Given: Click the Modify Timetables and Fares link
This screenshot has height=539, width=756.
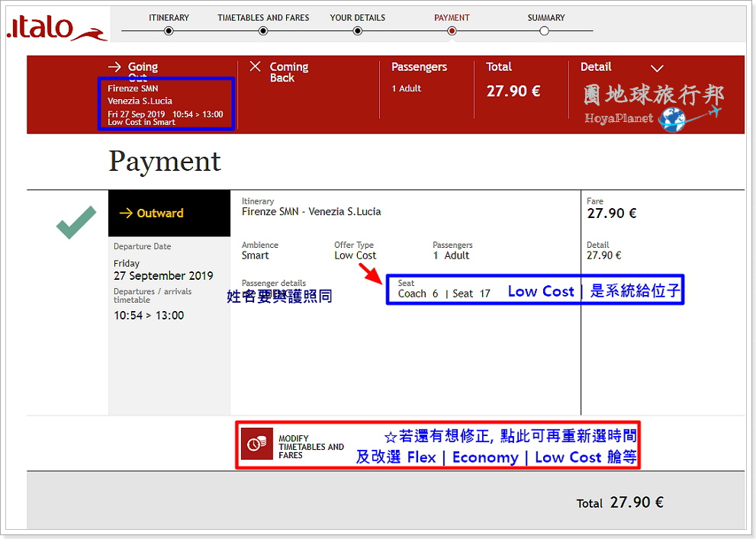Looking at the screenshot, I should coord(311,447).
